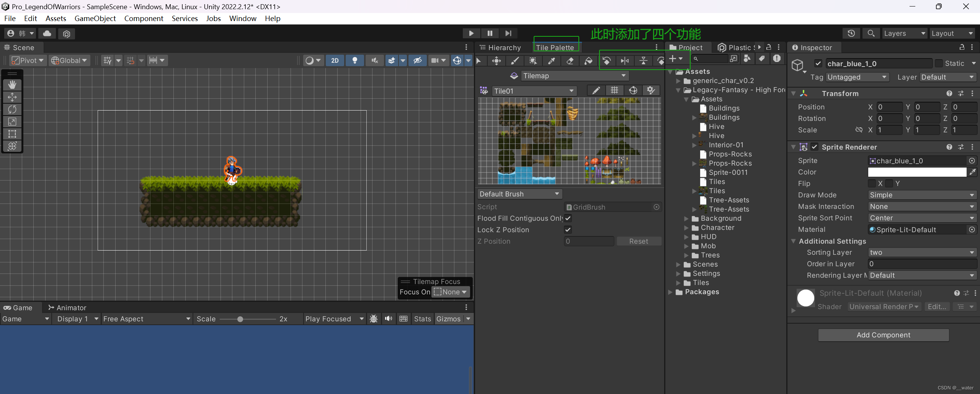Uncheck Lock Z Position checkbox

(568, 230)
